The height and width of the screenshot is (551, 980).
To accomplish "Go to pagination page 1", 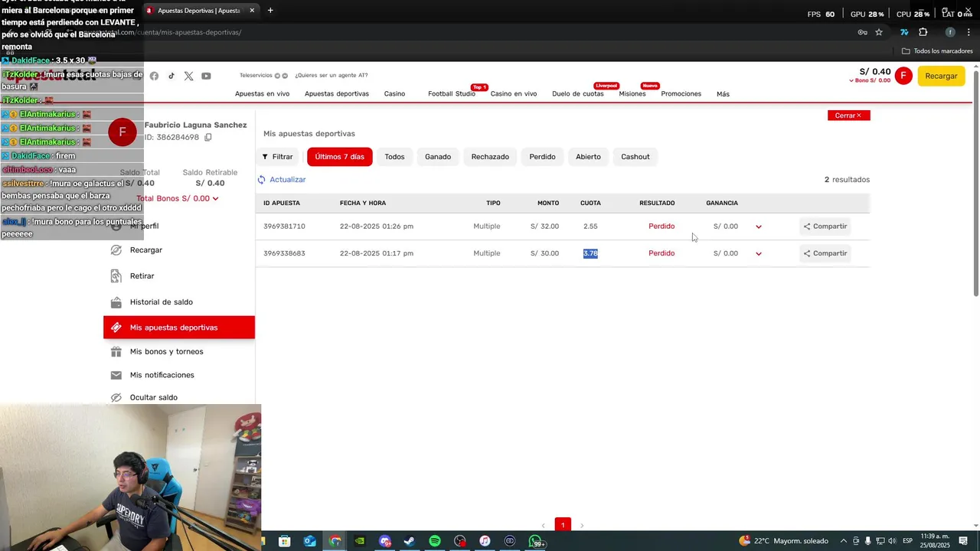I will [x=563, y=525].
